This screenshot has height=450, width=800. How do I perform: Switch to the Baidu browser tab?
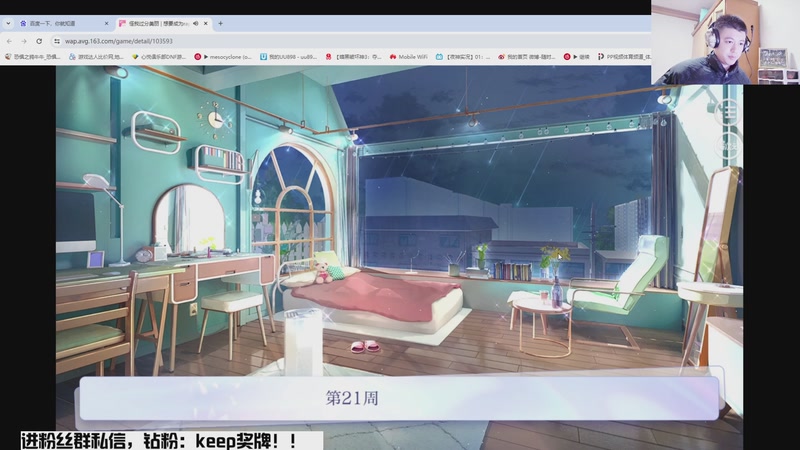coord(64,23)
